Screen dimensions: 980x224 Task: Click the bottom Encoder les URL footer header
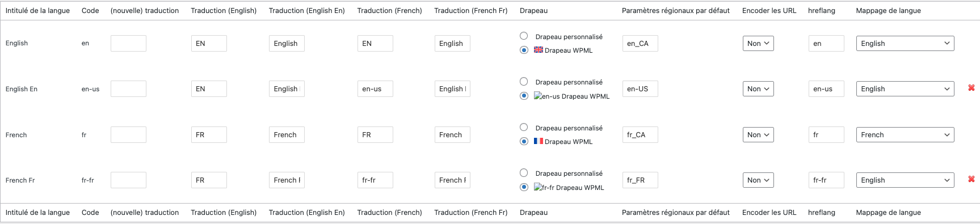tap(769, 212)
